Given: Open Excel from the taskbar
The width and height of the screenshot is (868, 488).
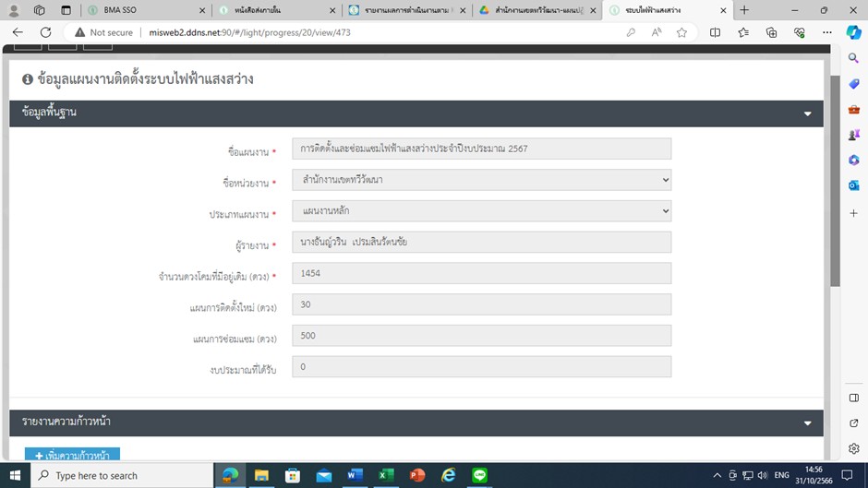Looking at the screenshot, I should [x=386, y=475].
